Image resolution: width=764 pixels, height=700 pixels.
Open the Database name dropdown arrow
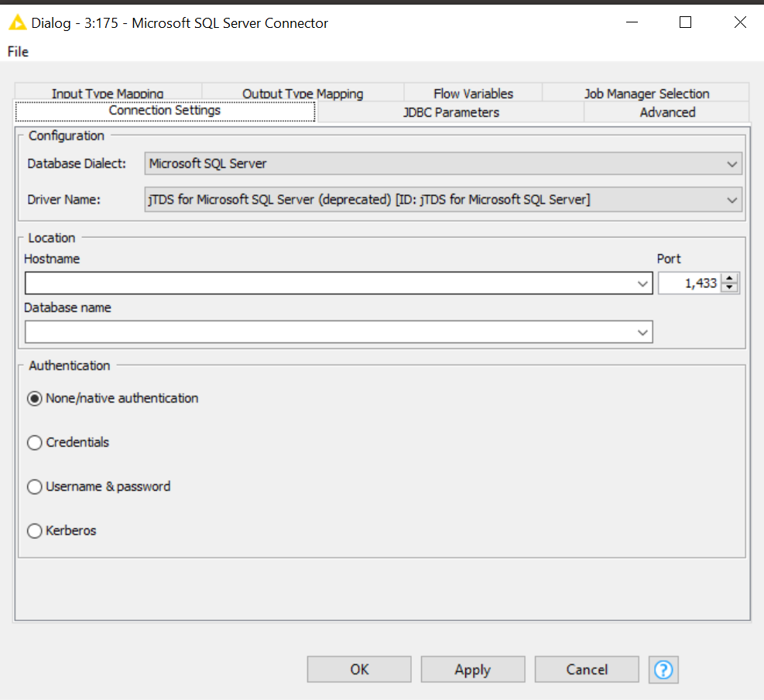(642, 332)
